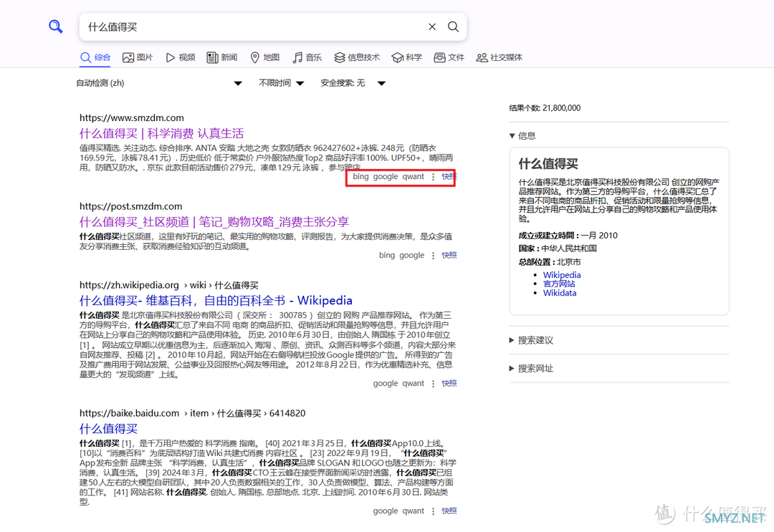Open three-dot menu of the www.smzdm.com result

coord(433,177)
